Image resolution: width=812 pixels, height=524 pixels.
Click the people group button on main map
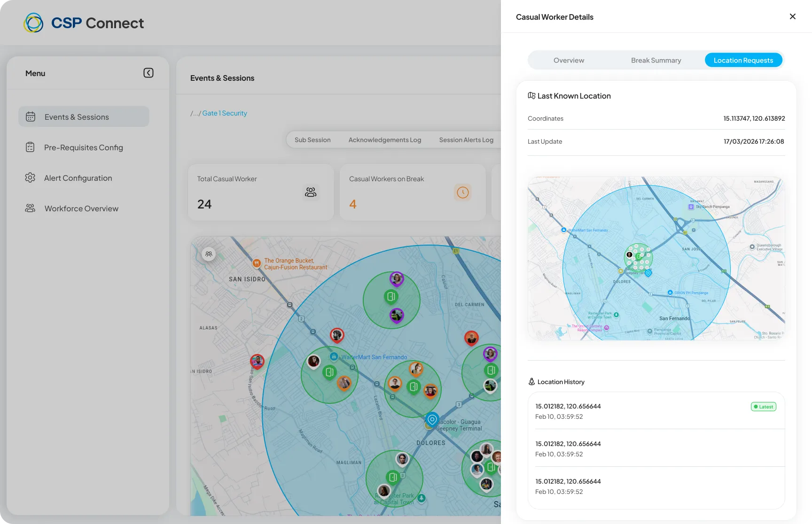tap(209, 254)
